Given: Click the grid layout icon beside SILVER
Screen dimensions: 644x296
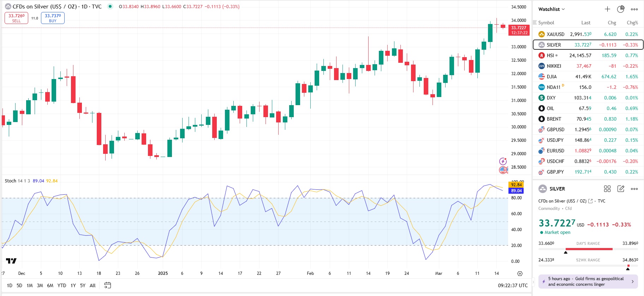Looking at the screenshot, I should (x=607, y=189).
